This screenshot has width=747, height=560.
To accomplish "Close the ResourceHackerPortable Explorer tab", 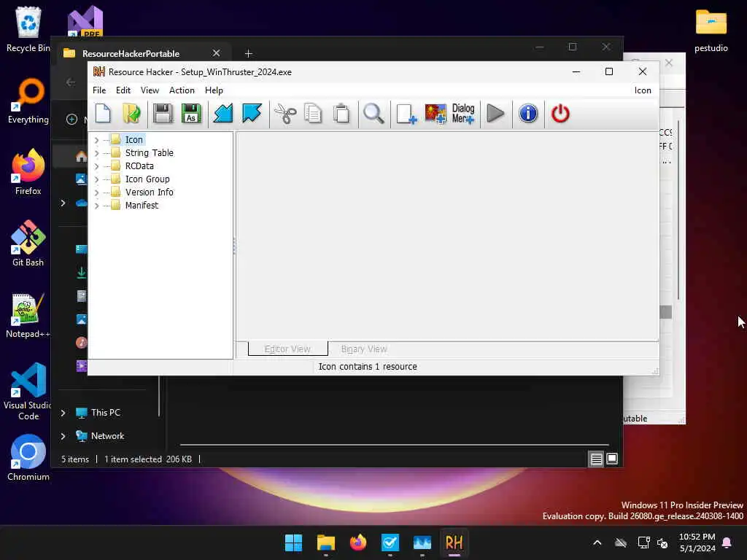I will pyautogui.click(x=216, y=53).
